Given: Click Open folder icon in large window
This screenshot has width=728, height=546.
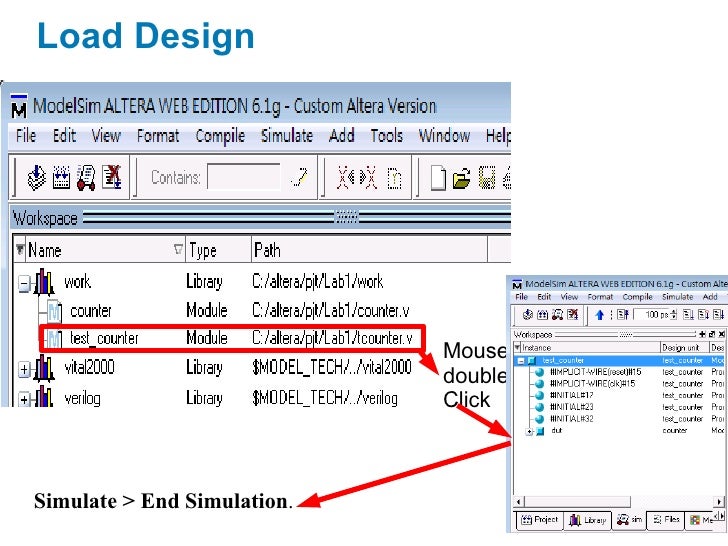Looking at the screenshot, I should 462,178.
